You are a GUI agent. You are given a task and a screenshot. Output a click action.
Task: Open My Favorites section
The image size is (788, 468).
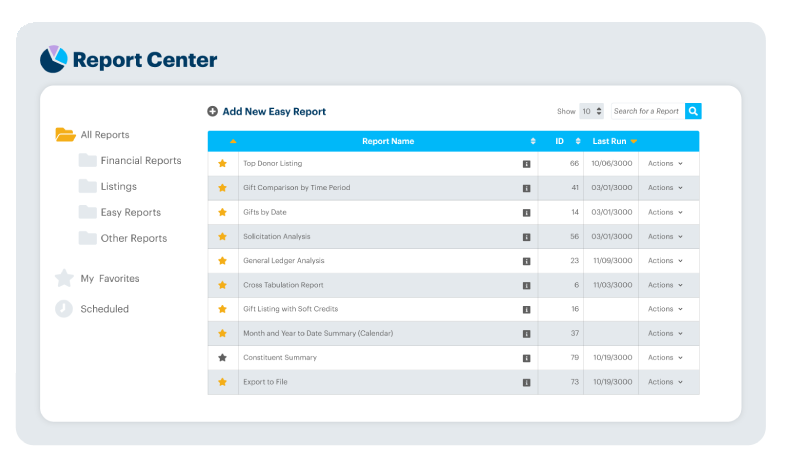109,279
